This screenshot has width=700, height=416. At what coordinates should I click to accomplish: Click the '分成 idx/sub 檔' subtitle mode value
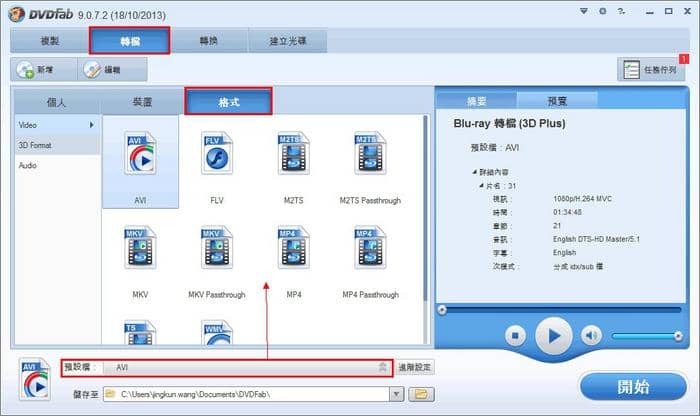point(578,266)
